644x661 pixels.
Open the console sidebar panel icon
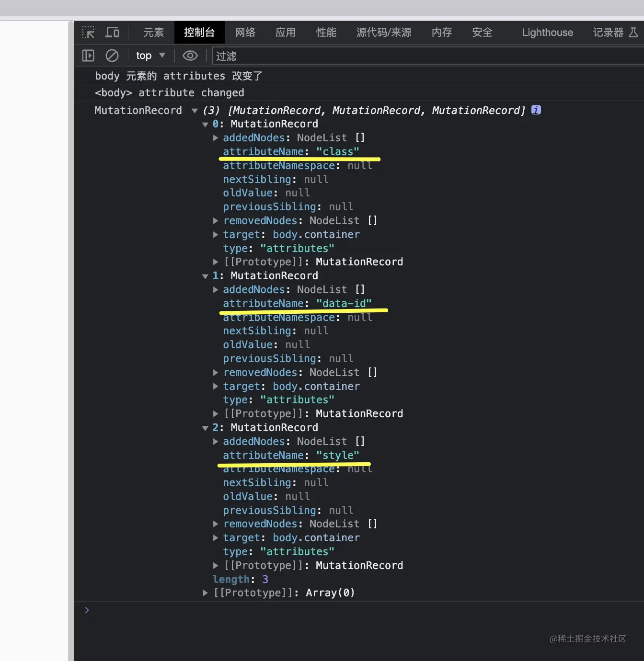tap(88, 56)
